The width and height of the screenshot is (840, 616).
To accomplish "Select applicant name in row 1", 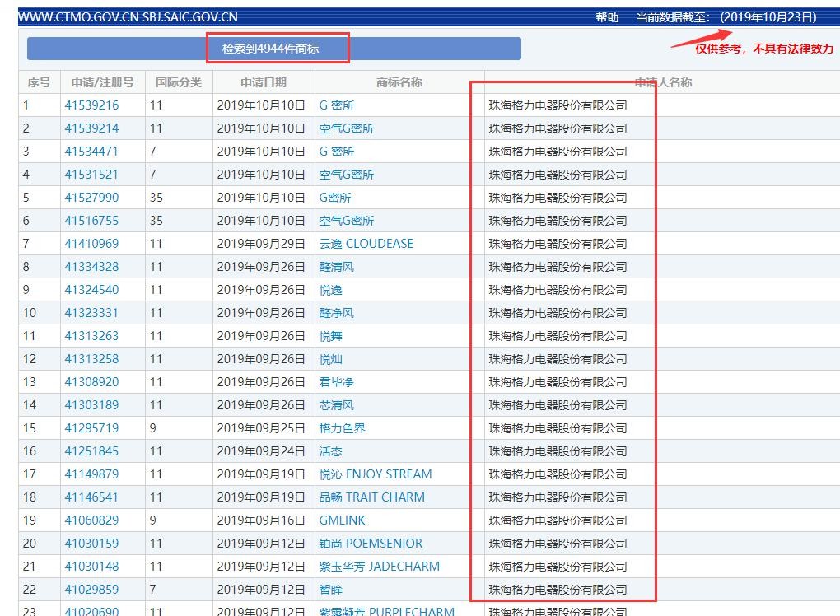I will pos(558,105).
